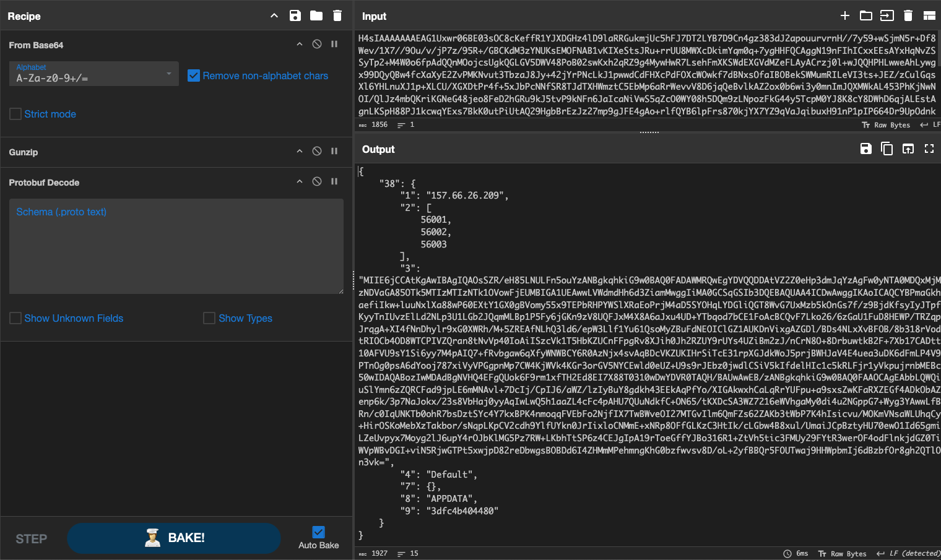Pause at Protobuf Decode breakpoint icon
Image resolution: width=941 pixels, height=560 pixels.
point(334,182)
